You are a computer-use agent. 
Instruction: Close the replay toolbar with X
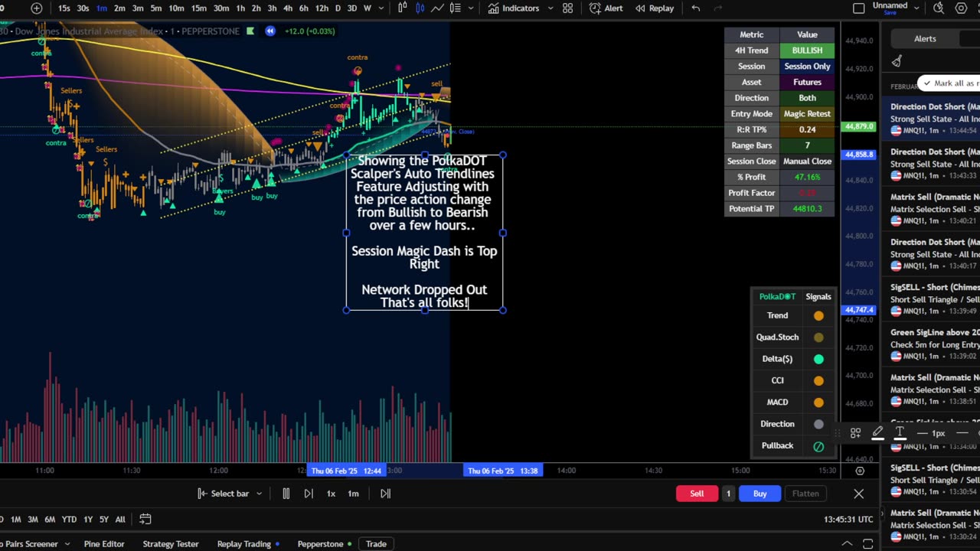(858, 494)
